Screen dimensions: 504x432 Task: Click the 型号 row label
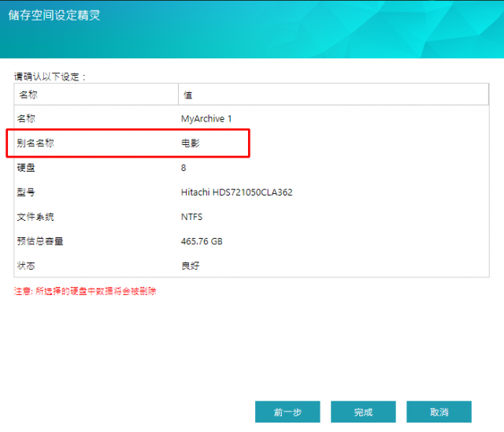coord(26,192)
